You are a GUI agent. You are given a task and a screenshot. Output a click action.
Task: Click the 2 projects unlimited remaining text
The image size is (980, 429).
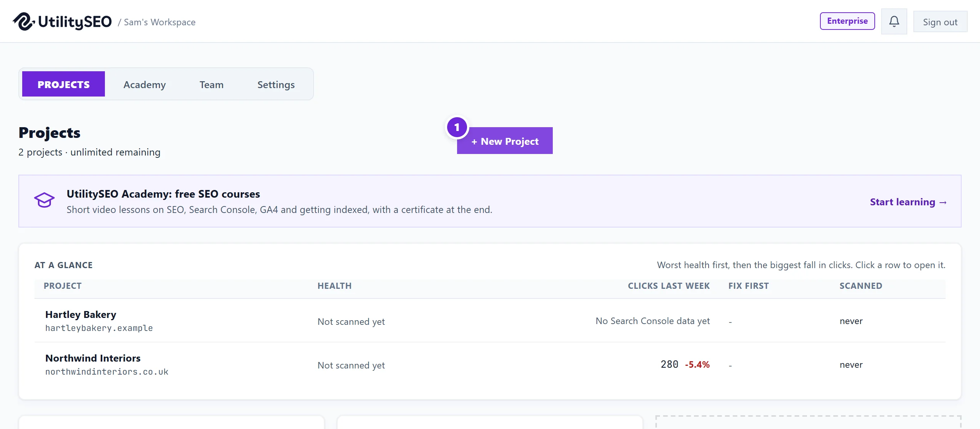coord(89,152)
